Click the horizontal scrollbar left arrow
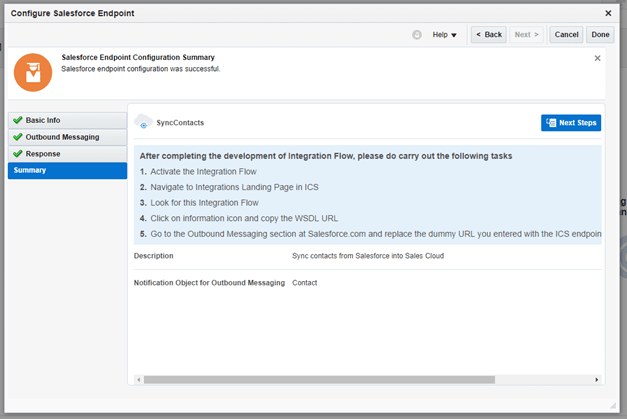Viewport: 627px width, 419px height. point(138,380)
